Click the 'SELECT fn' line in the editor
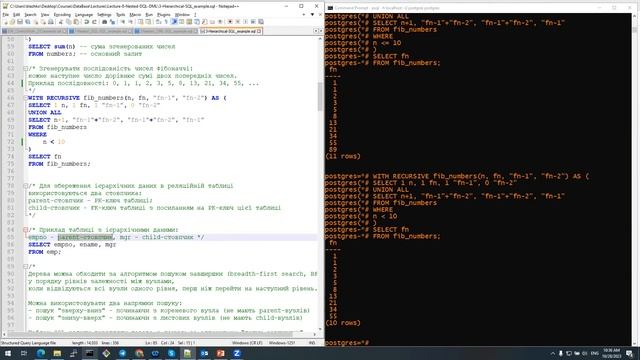The image size is (640, 360). [45, 156]
